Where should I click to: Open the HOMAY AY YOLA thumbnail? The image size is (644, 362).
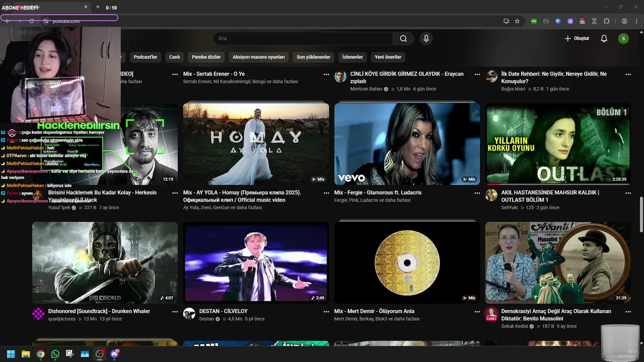point(256,144)
